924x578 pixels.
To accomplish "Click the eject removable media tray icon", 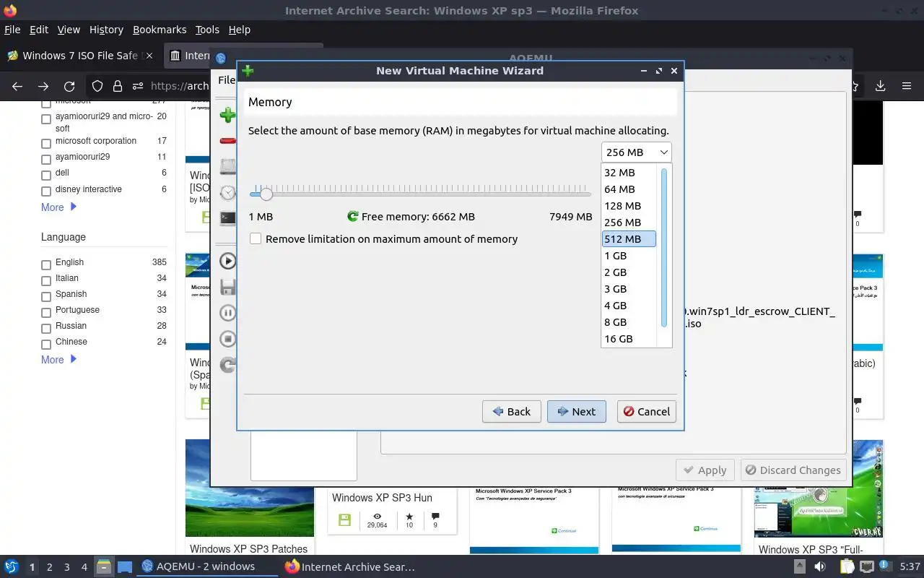I will [x=800, y=566].
